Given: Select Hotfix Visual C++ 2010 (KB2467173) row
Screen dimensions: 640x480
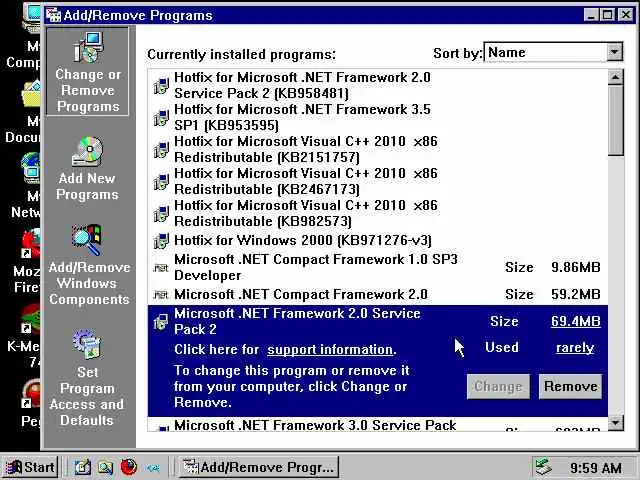Looking at the screenshot, I should click(x=378, y=181).
